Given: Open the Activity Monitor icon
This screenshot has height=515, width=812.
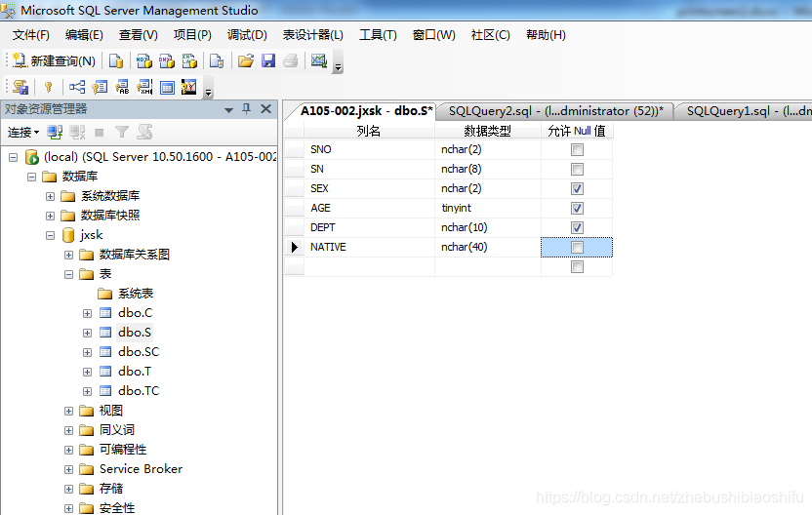Looking at the screenshot, I should [x=318, y=61].
